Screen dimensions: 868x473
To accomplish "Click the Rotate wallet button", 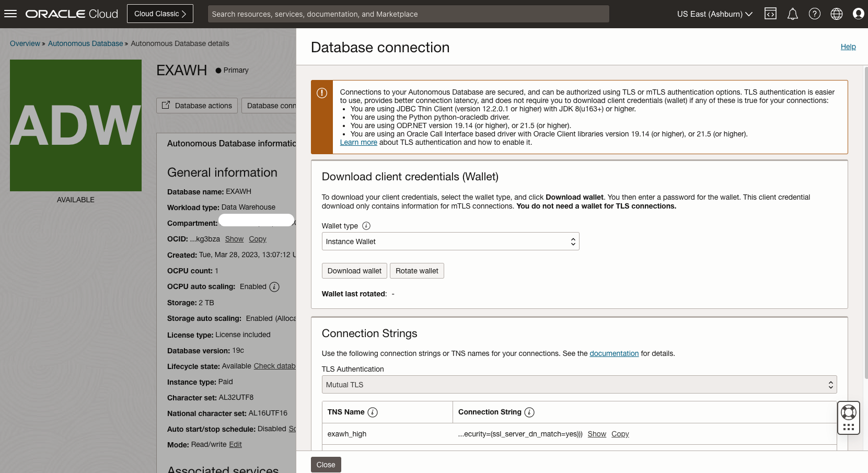I will (x=417, y=271).
